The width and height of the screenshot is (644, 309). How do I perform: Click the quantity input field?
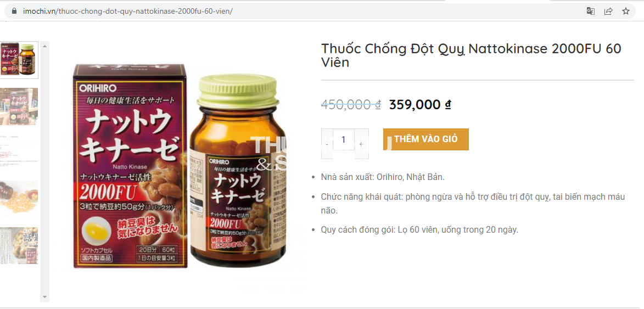coord(343,139)
